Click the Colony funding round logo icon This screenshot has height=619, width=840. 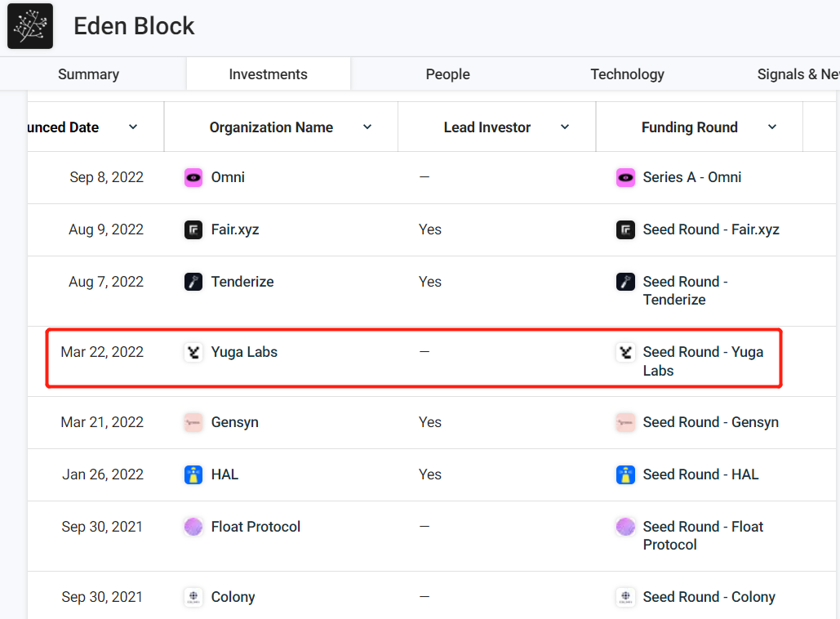coord(625,597)
